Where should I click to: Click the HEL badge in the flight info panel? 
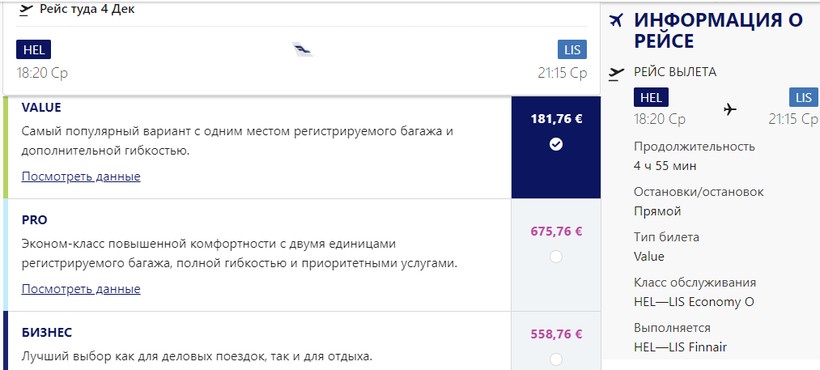tap(651, 98)
